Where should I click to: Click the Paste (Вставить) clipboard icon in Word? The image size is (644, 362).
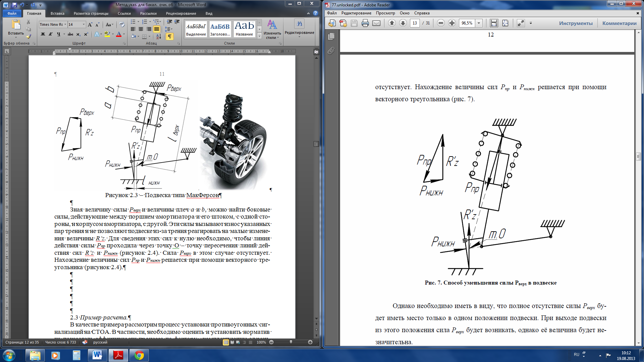point(16,25)
